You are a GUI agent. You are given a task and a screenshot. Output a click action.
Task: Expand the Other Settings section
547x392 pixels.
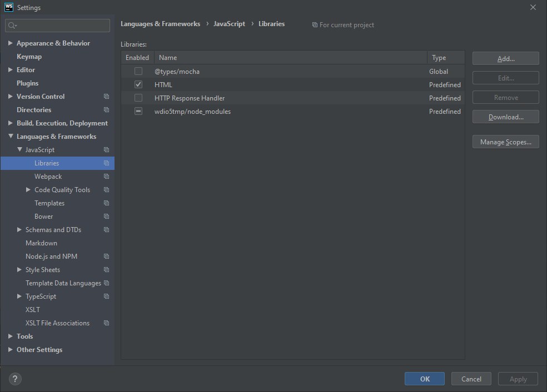(11, 349)
